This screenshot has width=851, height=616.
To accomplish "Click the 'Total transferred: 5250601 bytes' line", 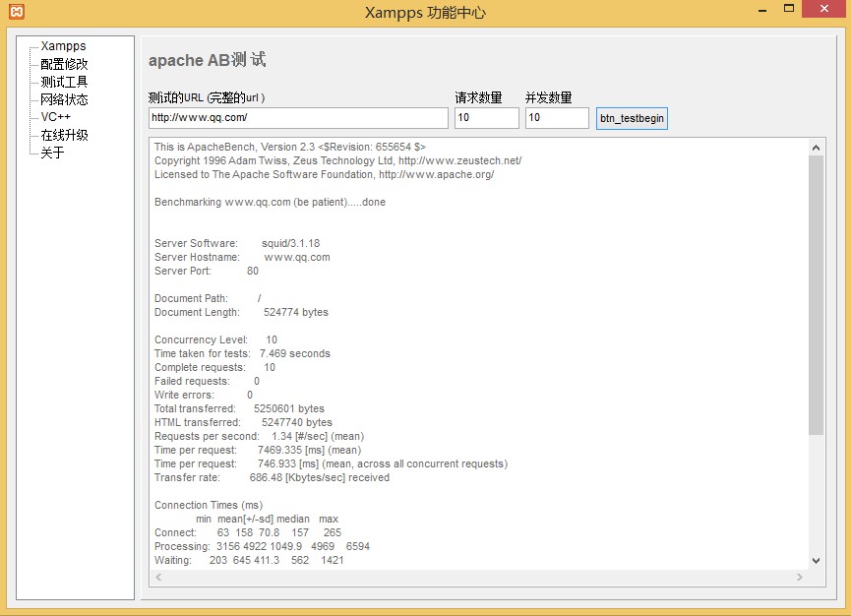I will (239, 408).
